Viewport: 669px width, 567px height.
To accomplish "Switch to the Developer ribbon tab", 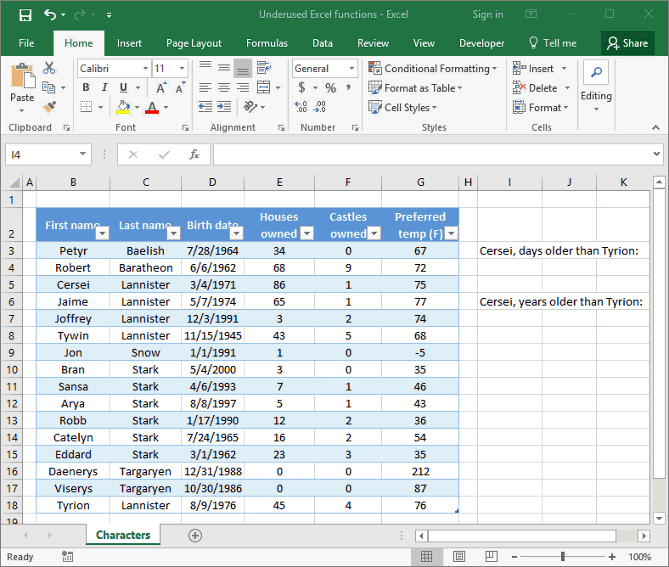I will click(482, 43).
